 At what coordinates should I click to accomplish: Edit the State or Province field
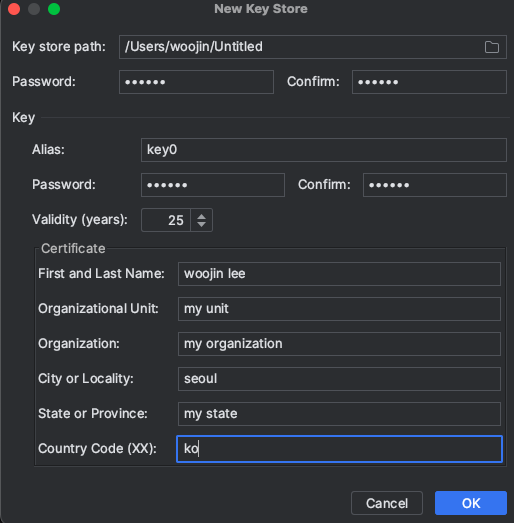pyautogui.click(x=339, y=414)
